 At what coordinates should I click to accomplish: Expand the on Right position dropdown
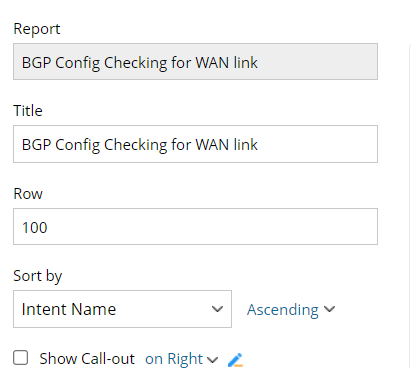pos(182,359)
